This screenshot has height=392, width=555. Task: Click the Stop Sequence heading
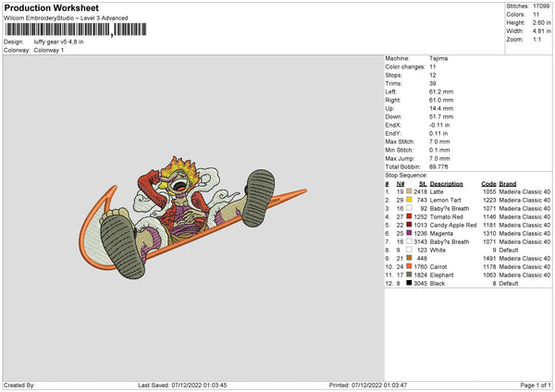click(406, 175)
